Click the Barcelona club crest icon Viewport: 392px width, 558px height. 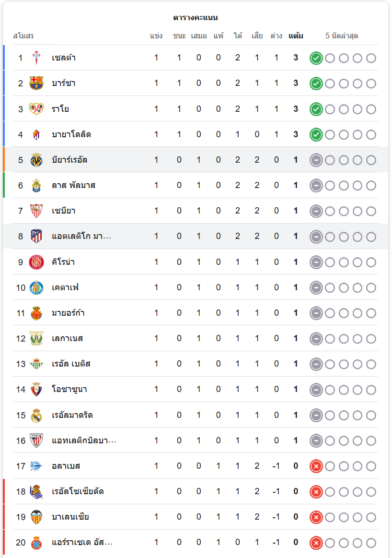point(36,83)
